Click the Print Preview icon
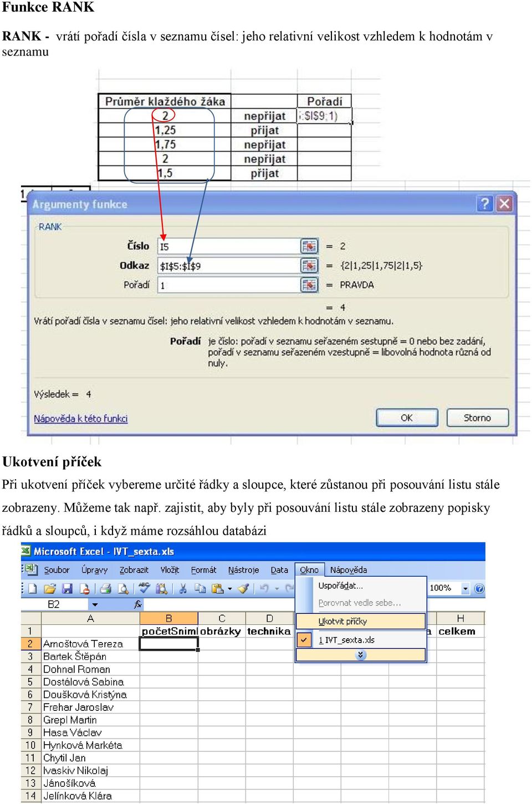This screenshot has height=804, width=532. [123, 588]
